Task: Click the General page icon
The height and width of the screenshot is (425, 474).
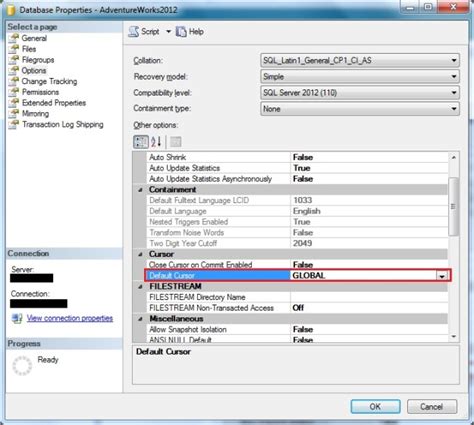Action: [14, 38]
